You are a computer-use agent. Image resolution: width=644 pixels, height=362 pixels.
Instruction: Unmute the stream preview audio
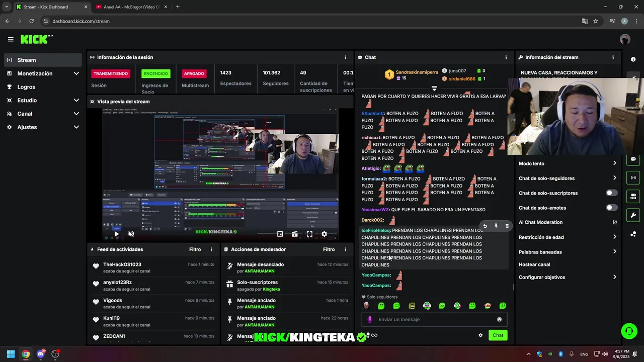[x=131, y=234]
